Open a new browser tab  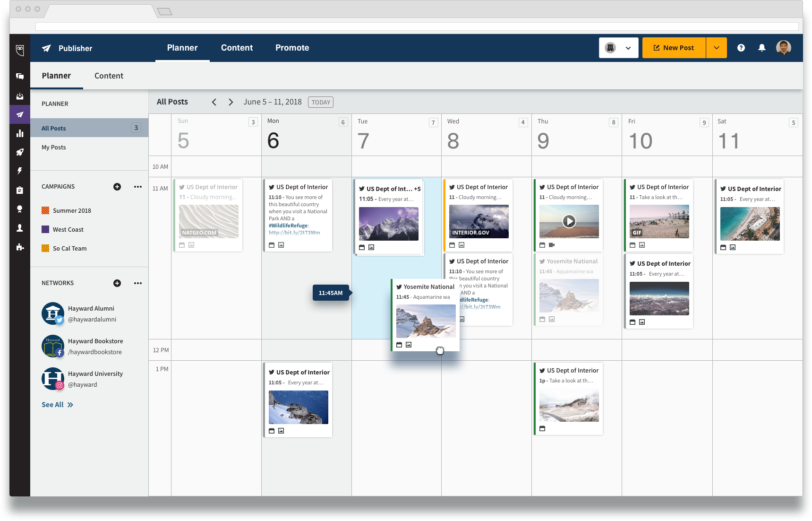pyautogui.click(x=164, y=11)
